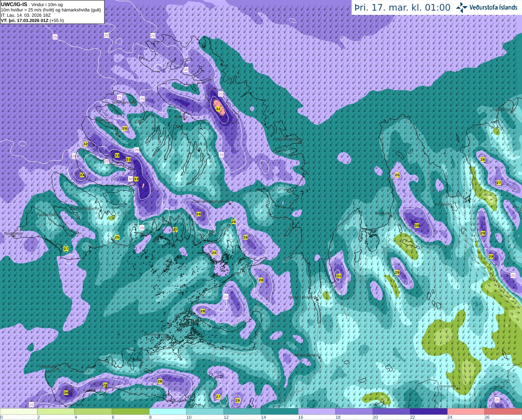Select the 20–22 m/s legend swatch
Screen dimensions: 522x420
(x=392, y=411)
